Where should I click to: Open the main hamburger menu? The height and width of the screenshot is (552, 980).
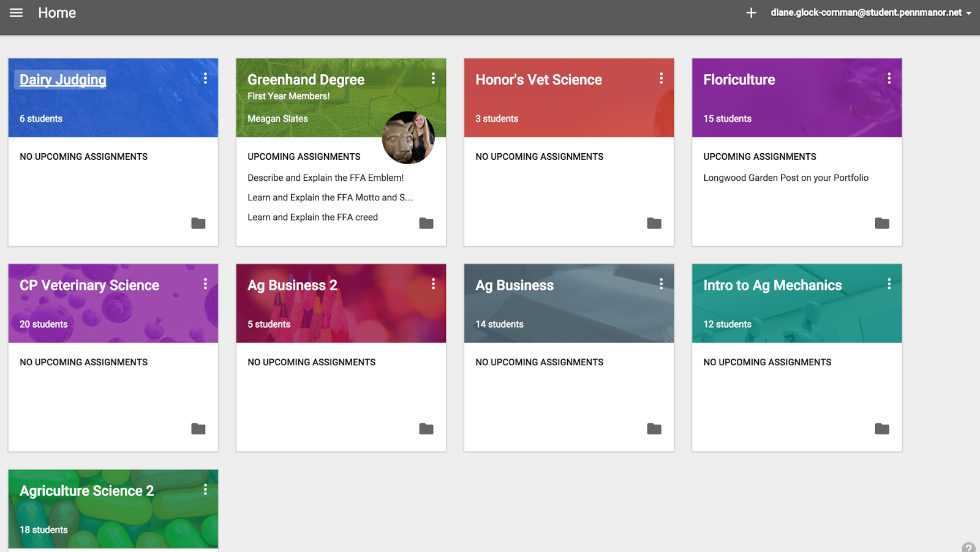[x=17, y=13]
